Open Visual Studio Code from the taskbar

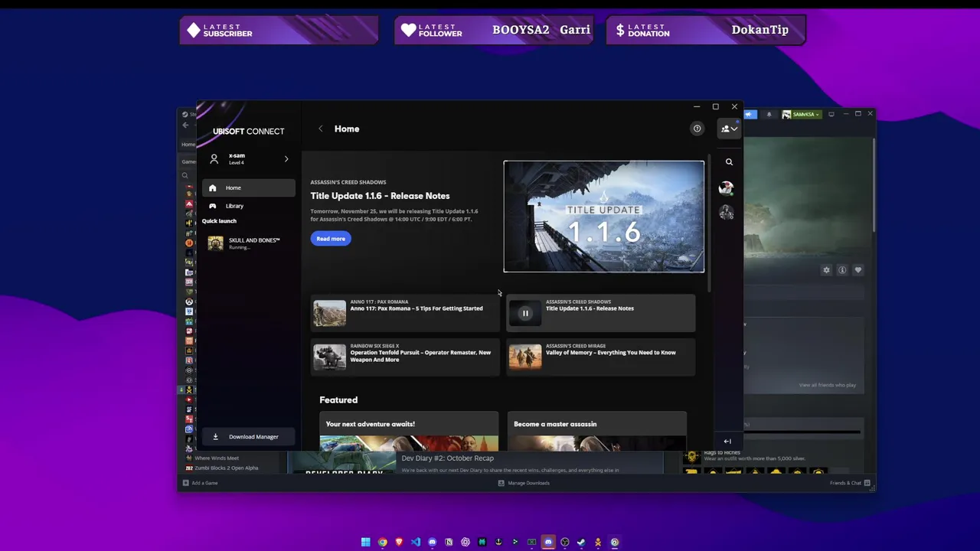[x=416, y=542]
